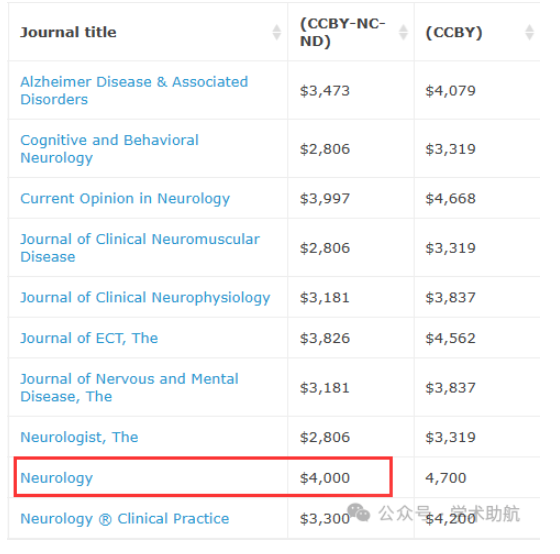Click the (CCBY) column header text

coord(454,32)
